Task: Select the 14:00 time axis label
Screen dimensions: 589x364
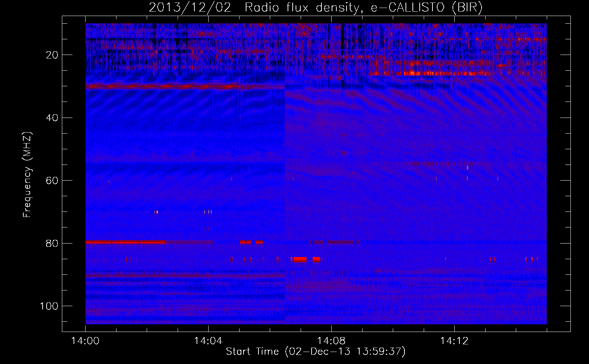Action: pos(85,341)
